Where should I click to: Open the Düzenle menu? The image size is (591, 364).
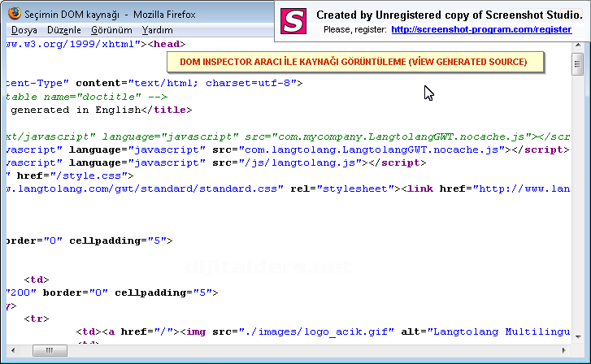pos(63,30)
